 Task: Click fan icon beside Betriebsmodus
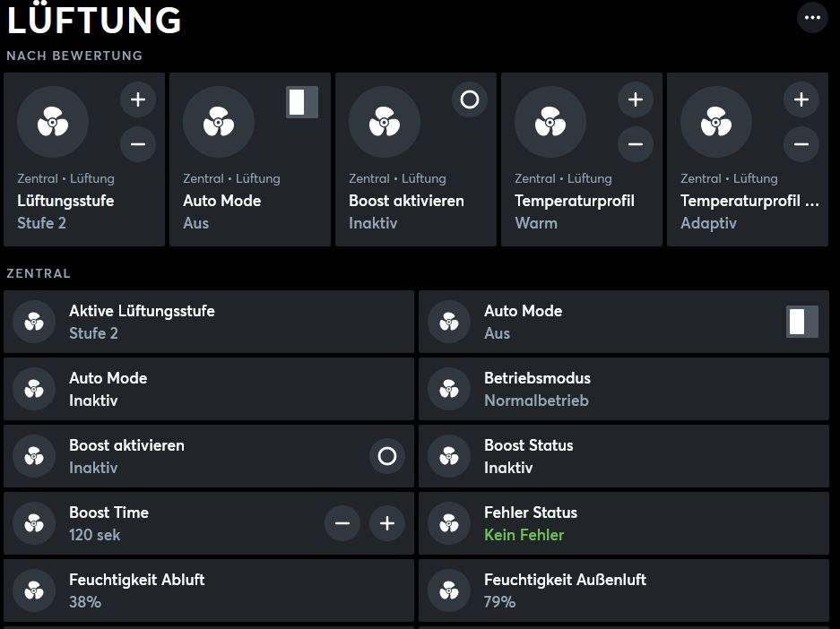tap(449, 389)
